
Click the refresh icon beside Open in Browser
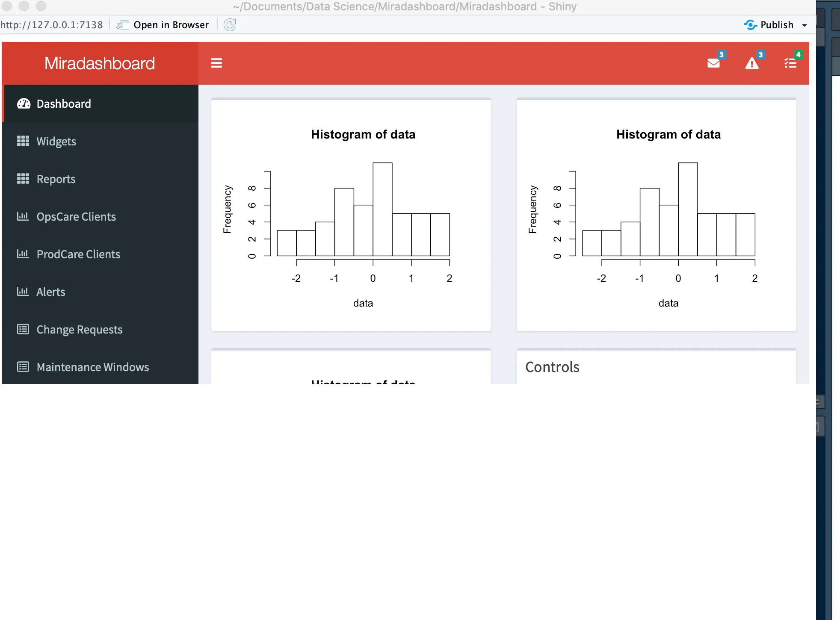point(230,25)
